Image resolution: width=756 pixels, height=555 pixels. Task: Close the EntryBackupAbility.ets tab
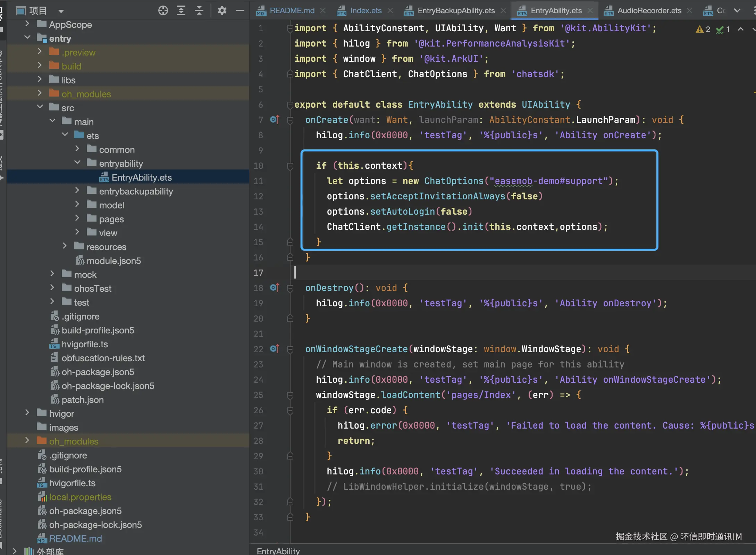pyautogui.click(x=503, y=11)
